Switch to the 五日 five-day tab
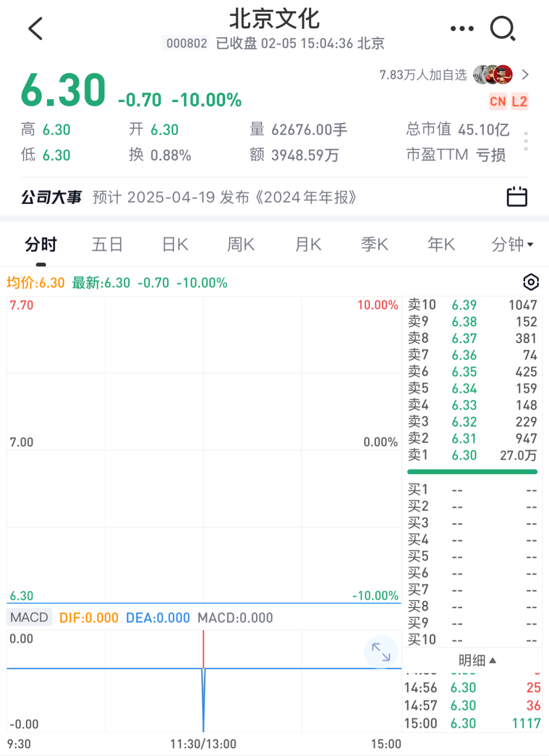The image size is (549, 756). click(107, 245)
